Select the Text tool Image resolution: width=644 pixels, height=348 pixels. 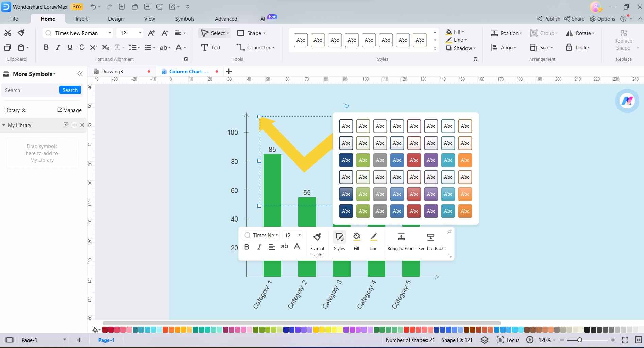coord(211,48)
